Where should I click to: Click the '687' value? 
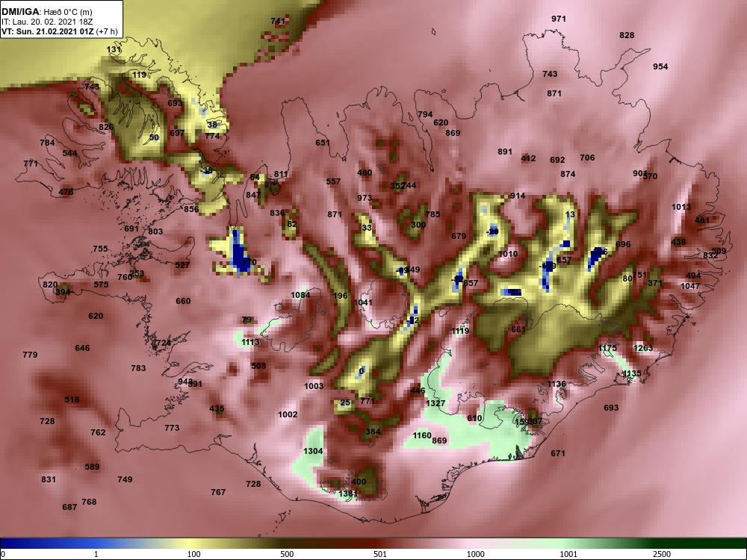pyautogui.click(x=69, y=507)
